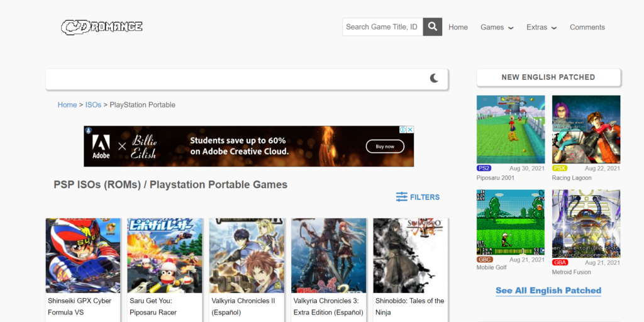Open Shinobido Tales of the Ninja cover
The height and width of the screenshot is (322, 644).
tap(411, 255)
